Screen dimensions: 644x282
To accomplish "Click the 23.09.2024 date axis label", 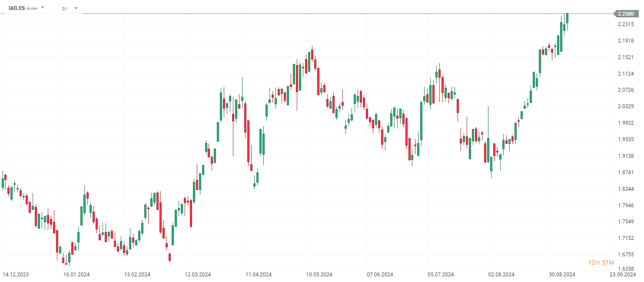I will click(x=623, y=275).
